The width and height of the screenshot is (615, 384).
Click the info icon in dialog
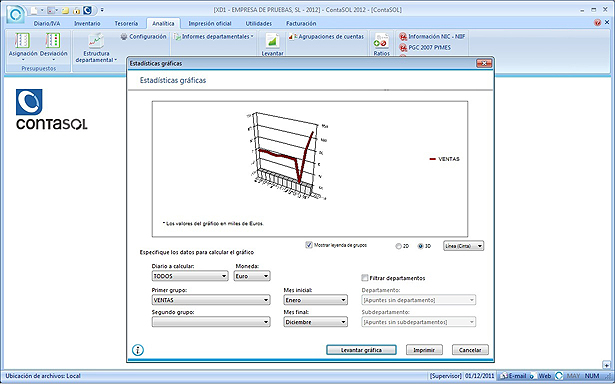point(138,350)
